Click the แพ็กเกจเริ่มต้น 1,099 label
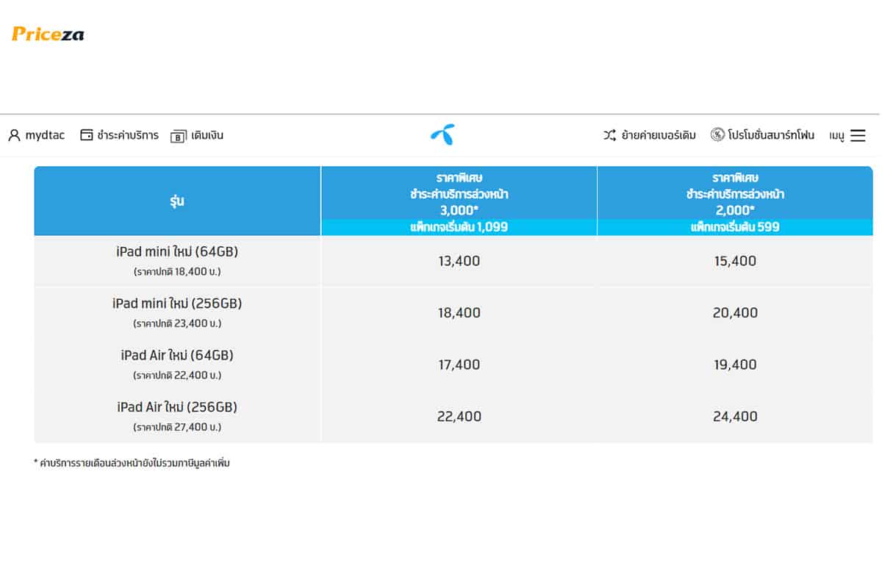This screenshot has height=588, width=882. pyautogui.click(x=459, y=227)
